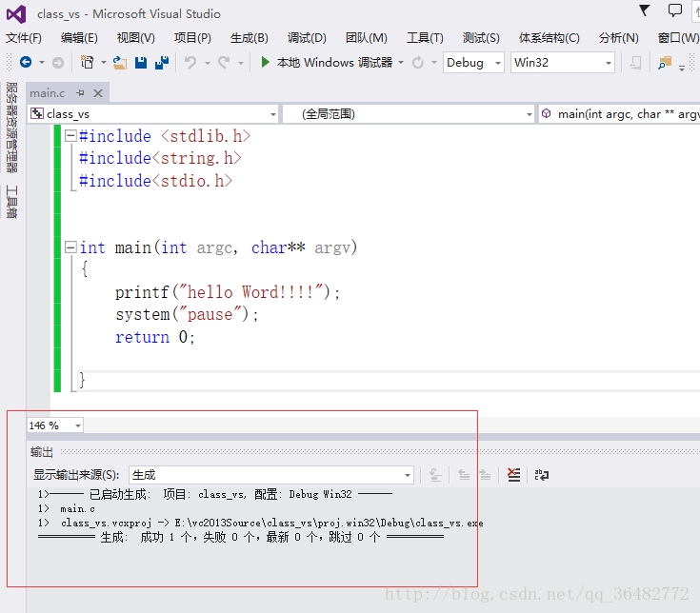The image size is (700, 613).
Task: Clear all output with the red-X icon
Action: 514,475
